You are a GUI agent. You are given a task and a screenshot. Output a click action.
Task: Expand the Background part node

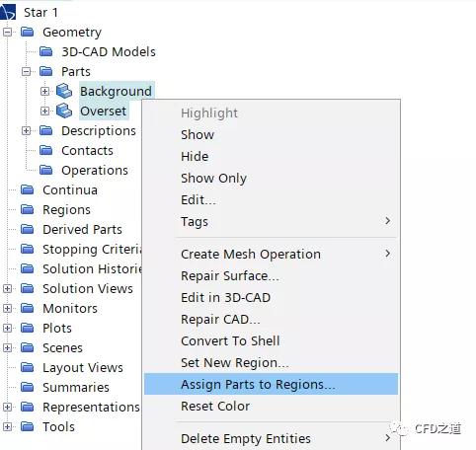point(44,91)
